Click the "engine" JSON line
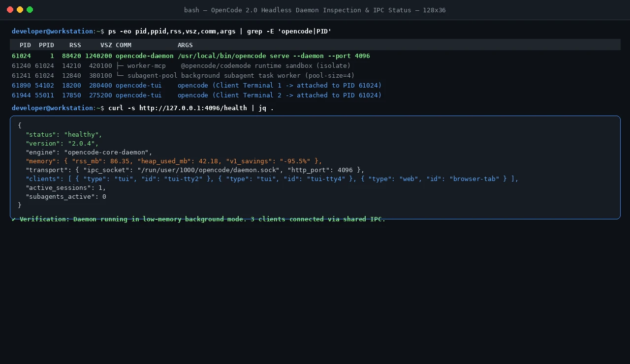Image resolution: width=630 pixels, height=364 pixels. tap(89, 152)
